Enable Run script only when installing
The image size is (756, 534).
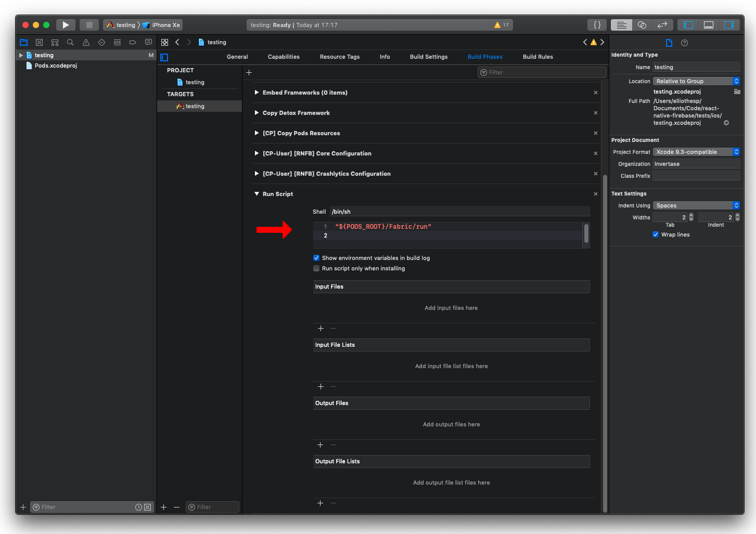pyautogui.click(x=316, y=269)
